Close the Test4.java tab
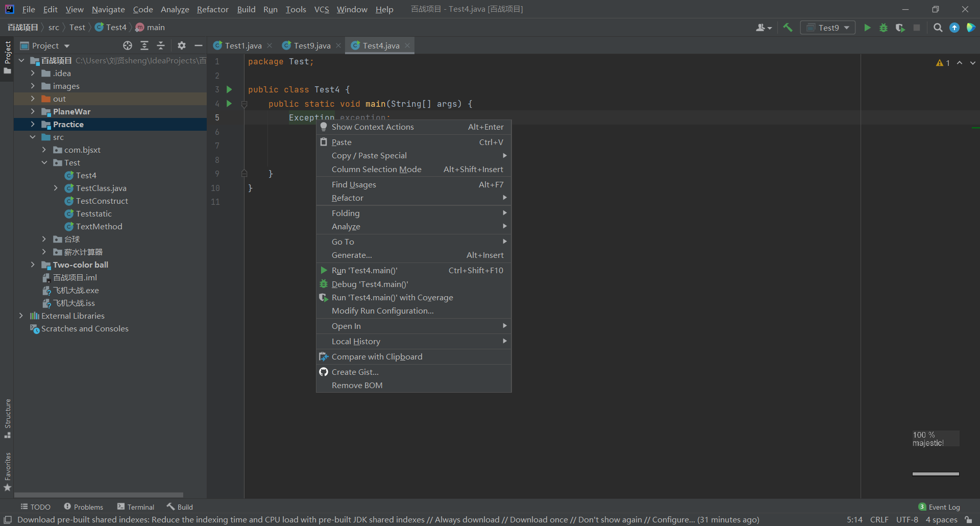Screen dimensions: 980x526 tap(407, 45)
